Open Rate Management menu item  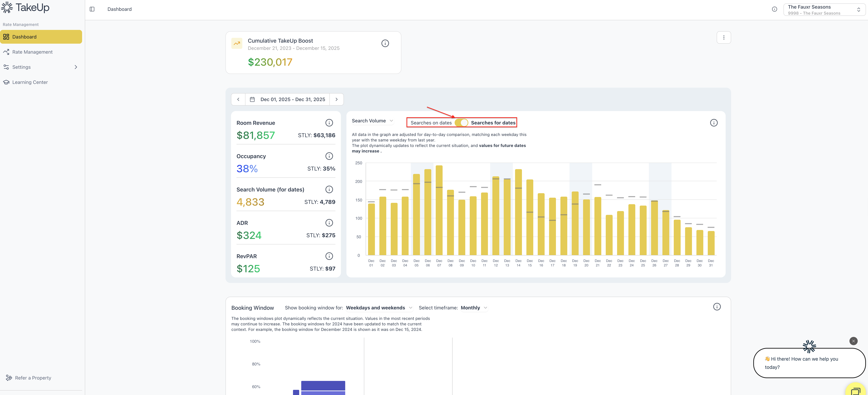click(x=32, y=52)
